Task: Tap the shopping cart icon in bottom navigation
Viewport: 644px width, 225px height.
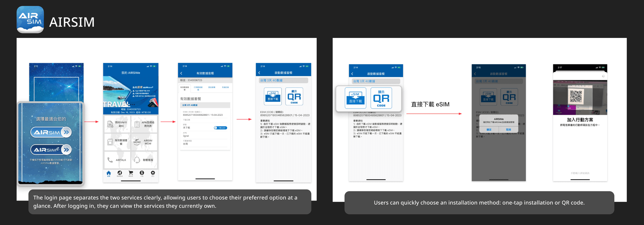Action: click(x=131, y=174)
